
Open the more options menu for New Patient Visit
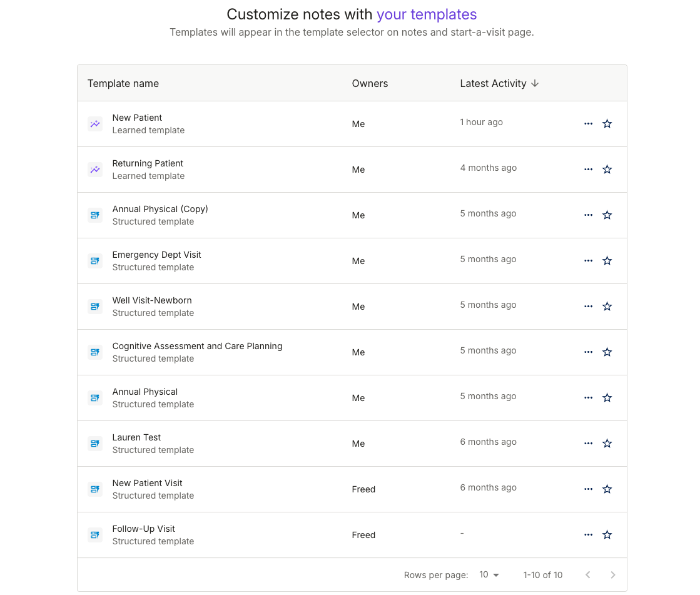[x=588, y=489]
